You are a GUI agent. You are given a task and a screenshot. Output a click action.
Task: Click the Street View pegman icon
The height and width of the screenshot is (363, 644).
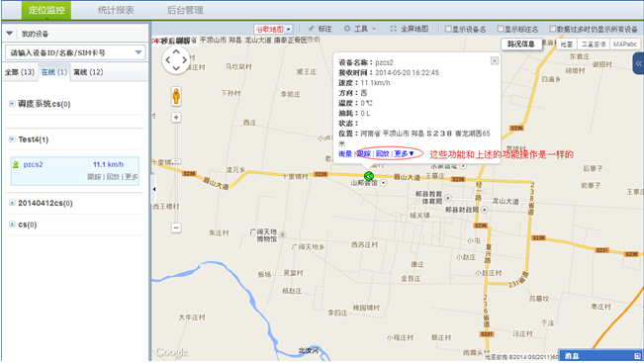pos(176,97)
